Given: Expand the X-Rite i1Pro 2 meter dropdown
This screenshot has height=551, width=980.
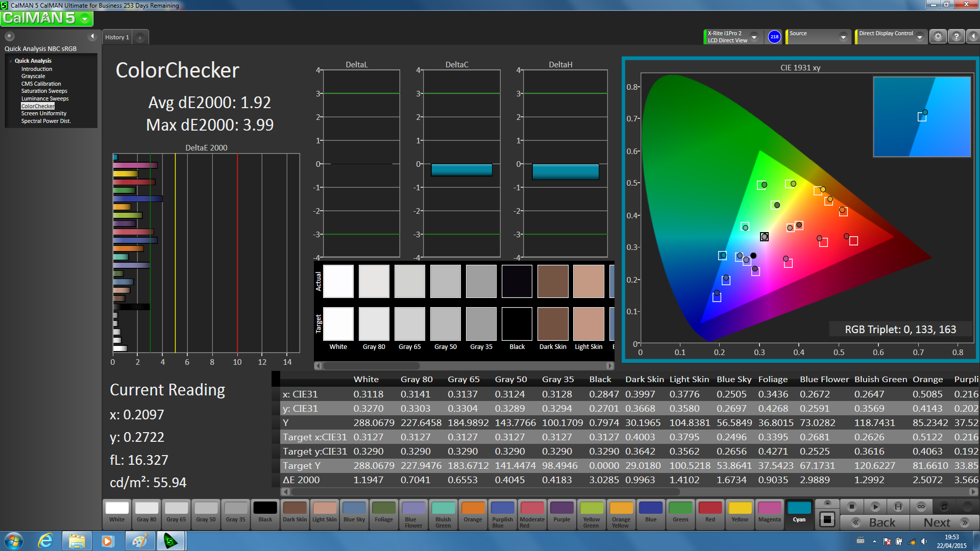Looking at the screenshot, I should click(754, 37).
